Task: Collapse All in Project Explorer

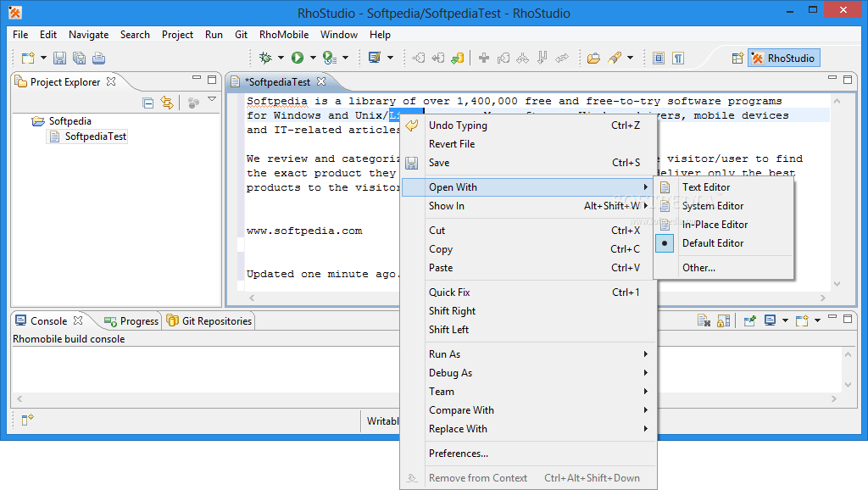Action: coord(147,103)
